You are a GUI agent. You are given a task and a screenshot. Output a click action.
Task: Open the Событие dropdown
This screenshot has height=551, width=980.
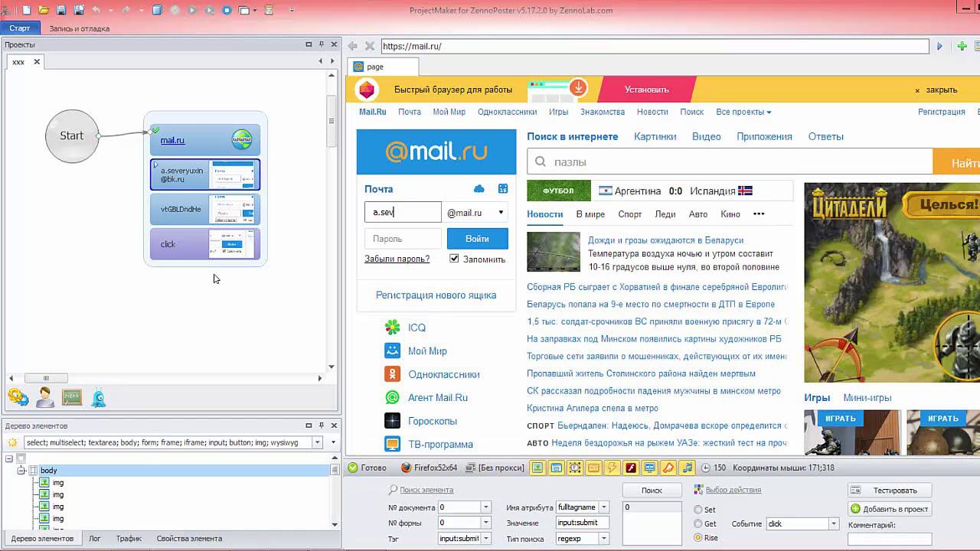834,524
